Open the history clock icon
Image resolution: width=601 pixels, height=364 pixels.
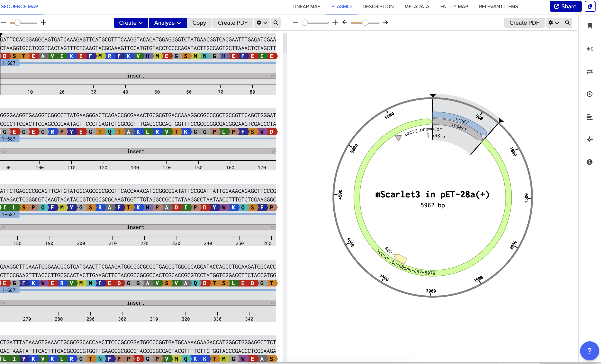click(x=589, y=94)
